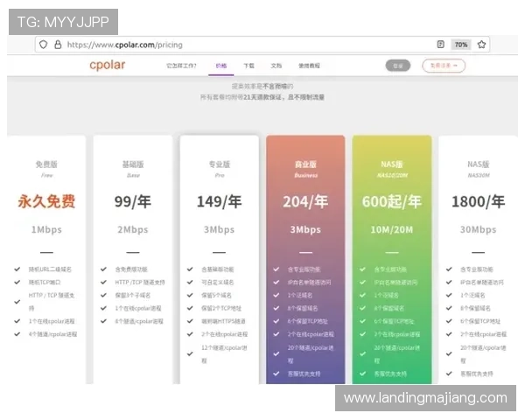The height and width of the screenshot is (420, 525).
Task: Click the tracking protection shield icon
Action: (x=43, y=45)
